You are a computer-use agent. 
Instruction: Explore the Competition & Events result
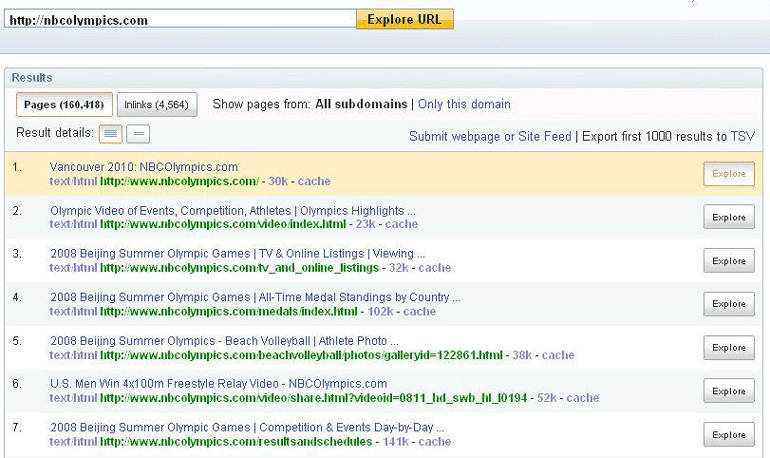pyautogui.click(x=729, y=434)
